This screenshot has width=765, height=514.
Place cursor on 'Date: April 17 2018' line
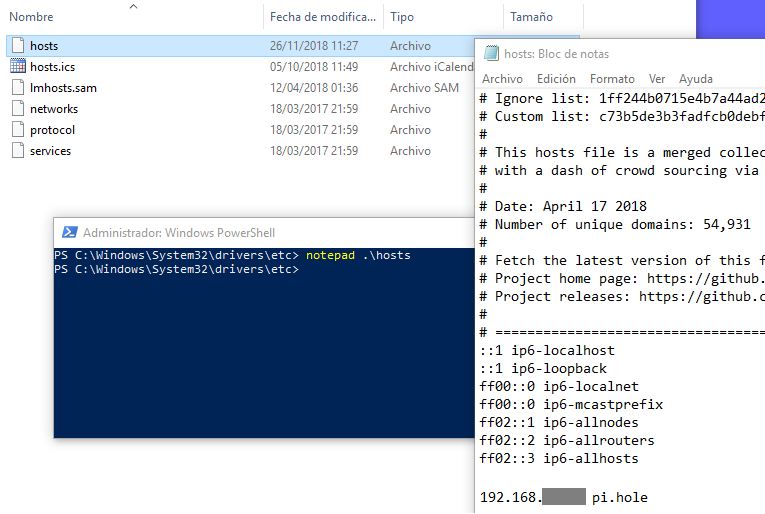(x=564, y=206)
